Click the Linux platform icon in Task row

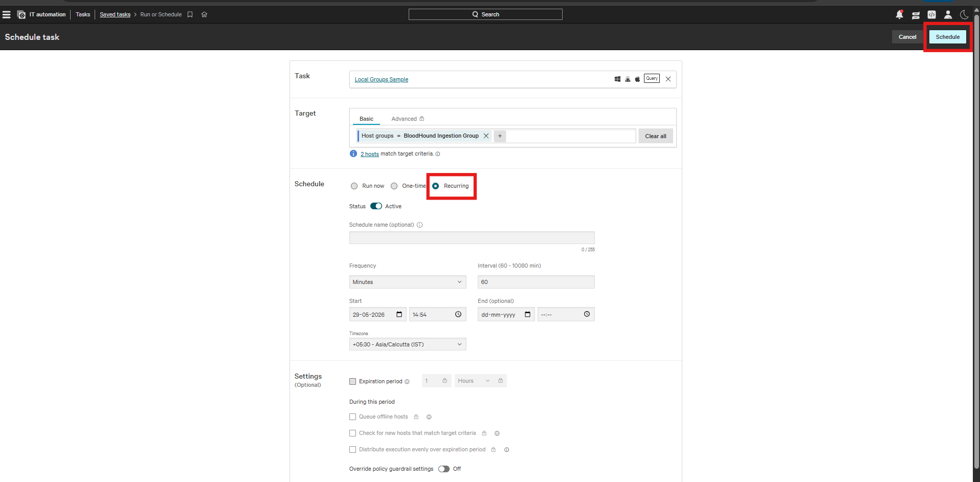[628, 79]
